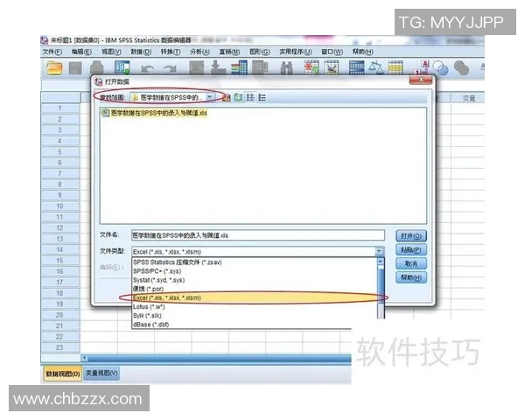Select row header 1 in data grid
The width and height of the screenshot is (525, 420).
click(x=59, y=108)
